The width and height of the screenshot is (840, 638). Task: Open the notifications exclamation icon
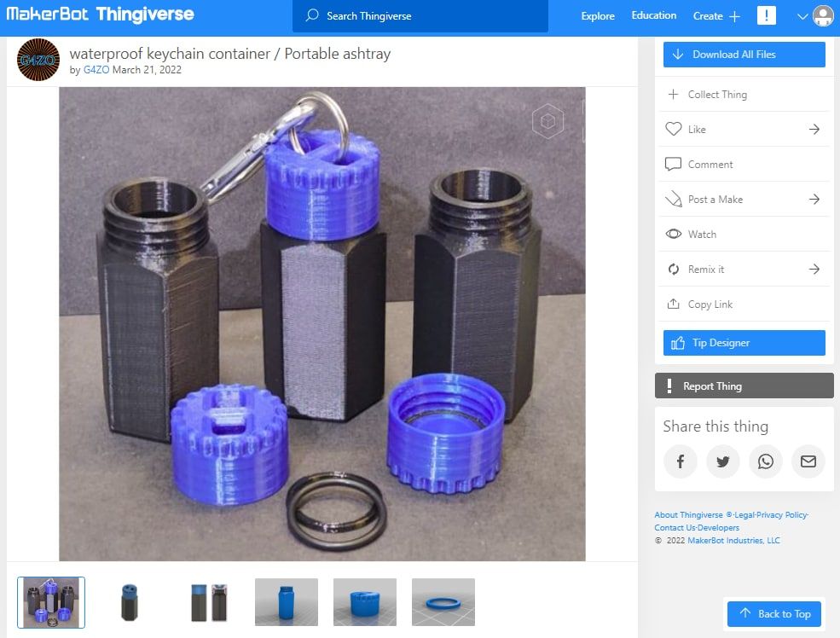click(766, 15)
